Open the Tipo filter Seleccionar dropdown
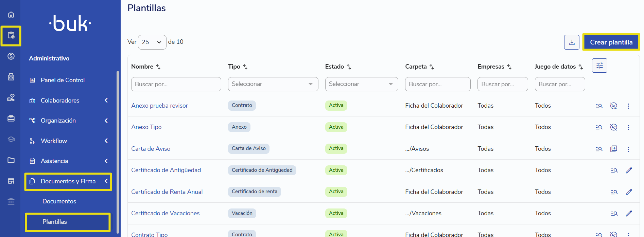 click(x=273, y=84)
